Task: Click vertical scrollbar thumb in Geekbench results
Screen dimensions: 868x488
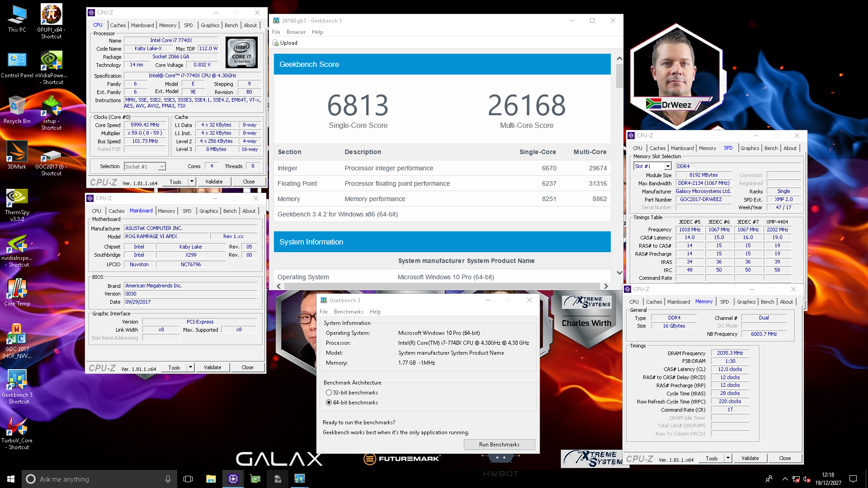Action: pyautogui.click(x=619, y=76)
